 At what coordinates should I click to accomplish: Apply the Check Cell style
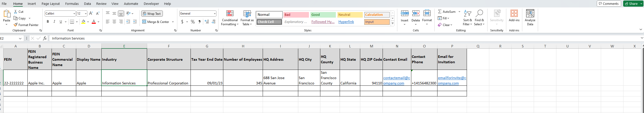[x=269, y=22]
